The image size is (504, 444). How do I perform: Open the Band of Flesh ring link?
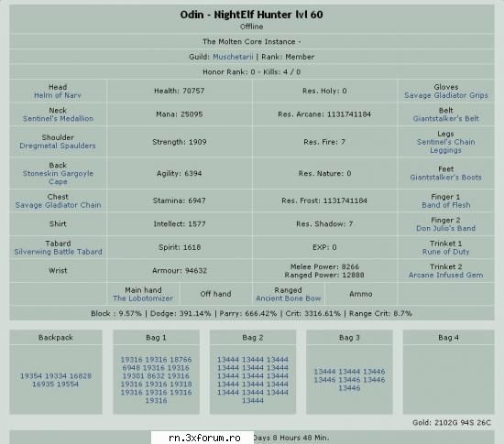446,205
